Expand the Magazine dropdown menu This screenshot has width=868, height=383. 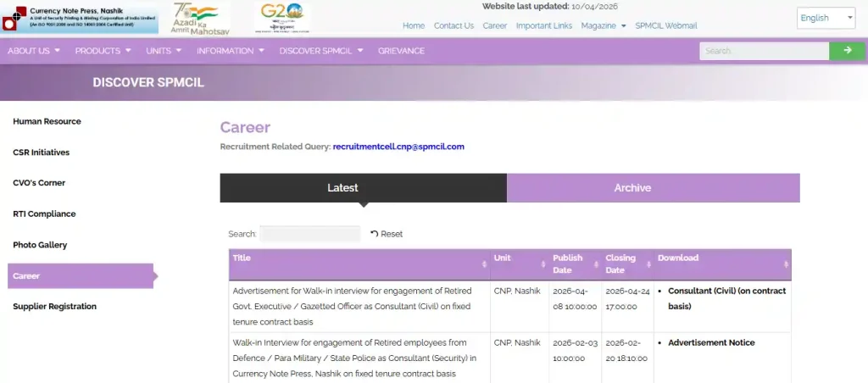604,25
